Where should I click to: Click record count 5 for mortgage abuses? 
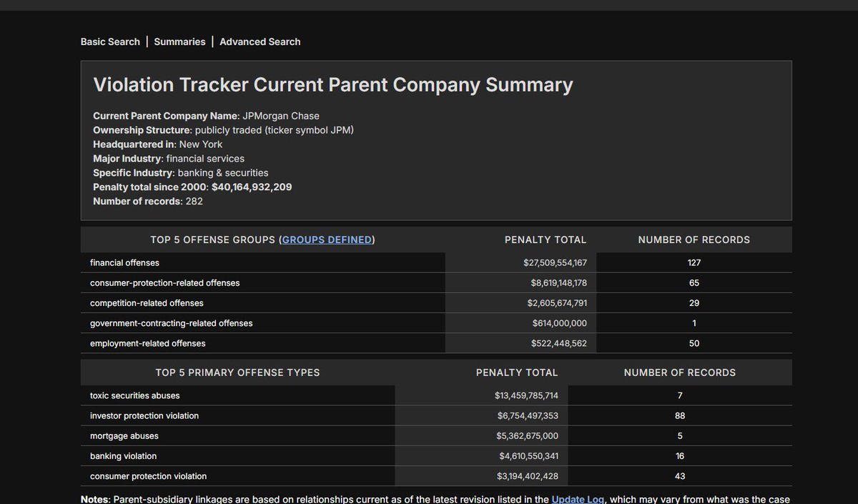[680, 435]
